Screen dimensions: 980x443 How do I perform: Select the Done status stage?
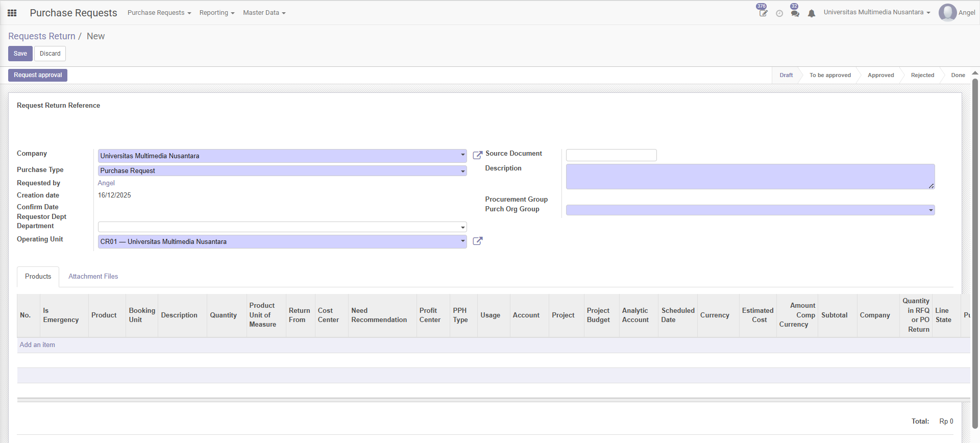[x=958, y=75]
